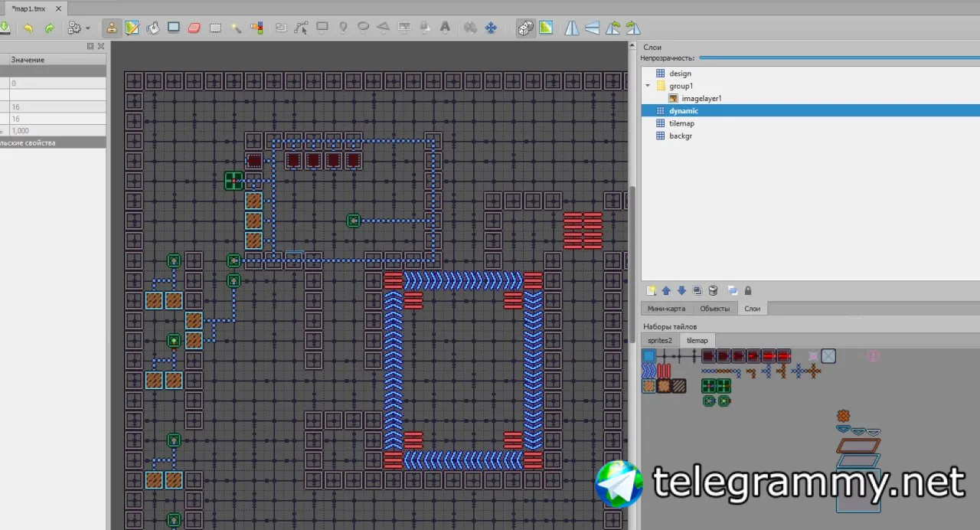
Task: Click the Undo arrow icon
Action: pos(28,28)
